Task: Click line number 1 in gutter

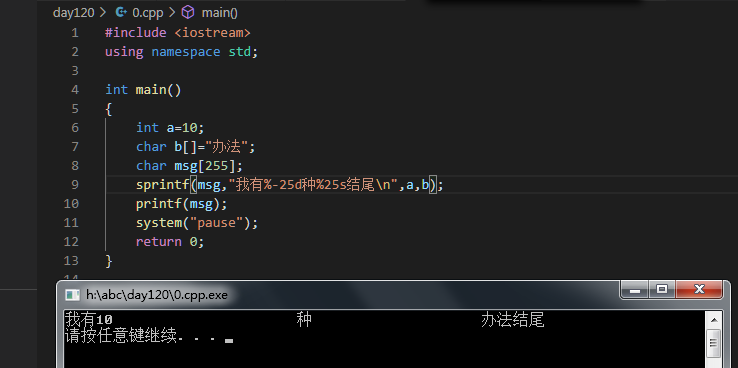Action: (75, 33)
